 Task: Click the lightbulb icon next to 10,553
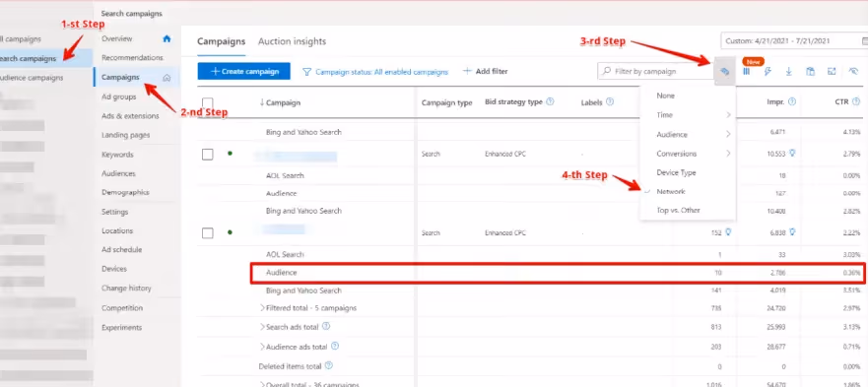[793, 153]
